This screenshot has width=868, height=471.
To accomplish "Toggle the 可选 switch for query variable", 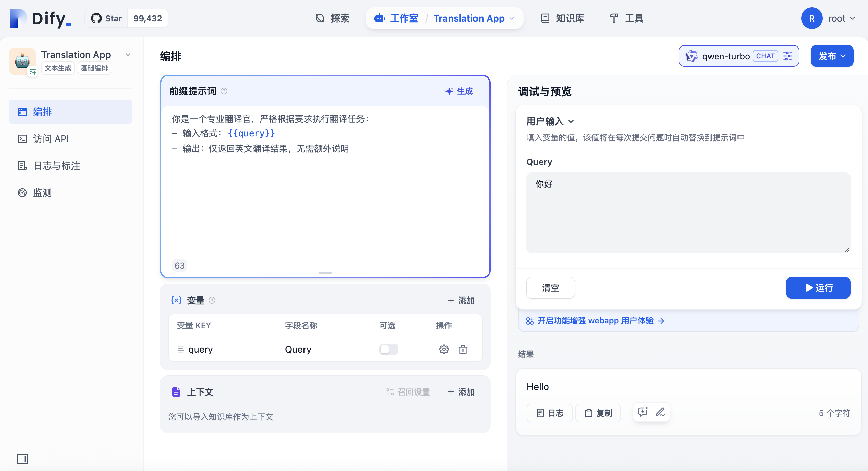I will click(x=388, y=349).
